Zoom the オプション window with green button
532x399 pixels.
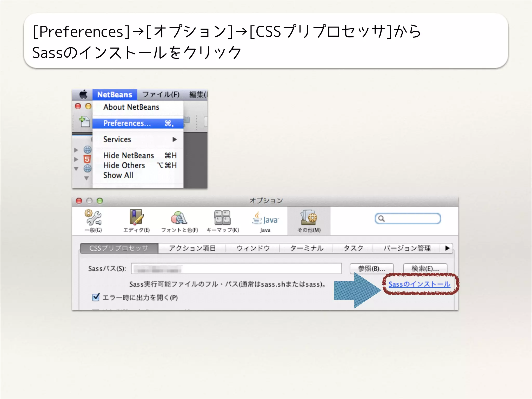click(100, 201)
